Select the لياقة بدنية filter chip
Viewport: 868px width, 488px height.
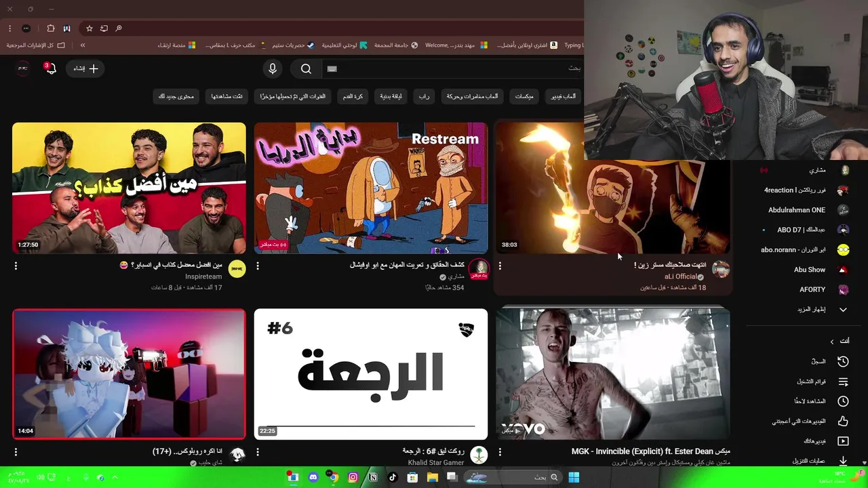391,96
